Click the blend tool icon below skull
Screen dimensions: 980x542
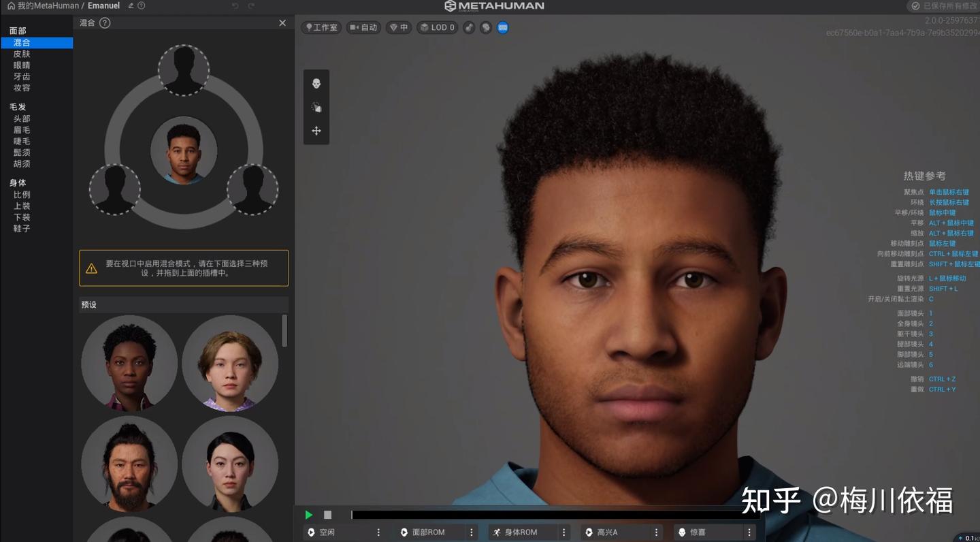click(316, 108)
